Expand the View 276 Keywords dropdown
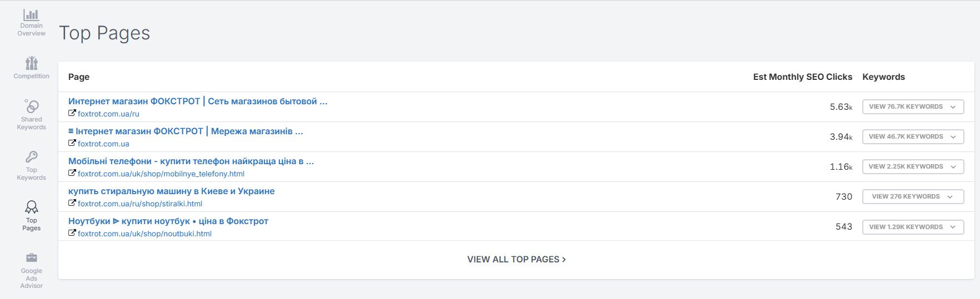Screen dimensions: 980x299 (913, 196)
